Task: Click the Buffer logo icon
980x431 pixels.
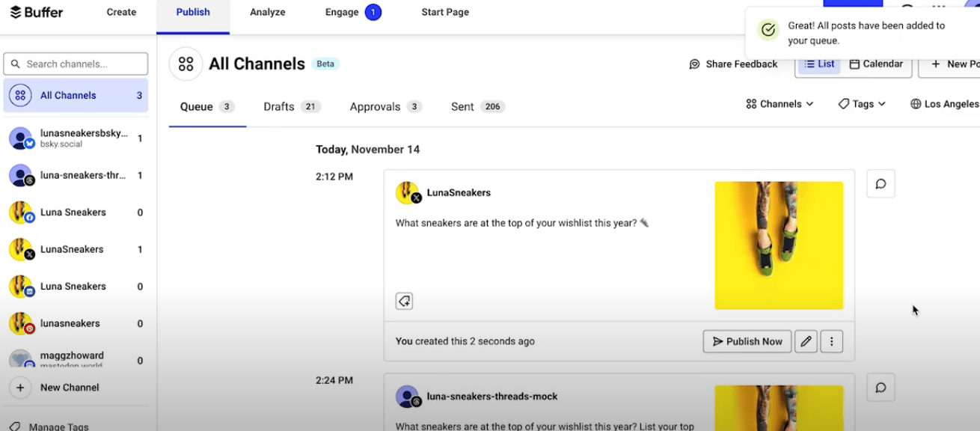Action: click(x=16, y=12)
